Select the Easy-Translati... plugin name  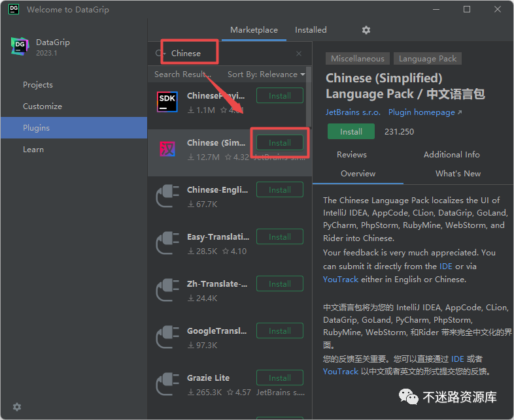tap(218, 237)
